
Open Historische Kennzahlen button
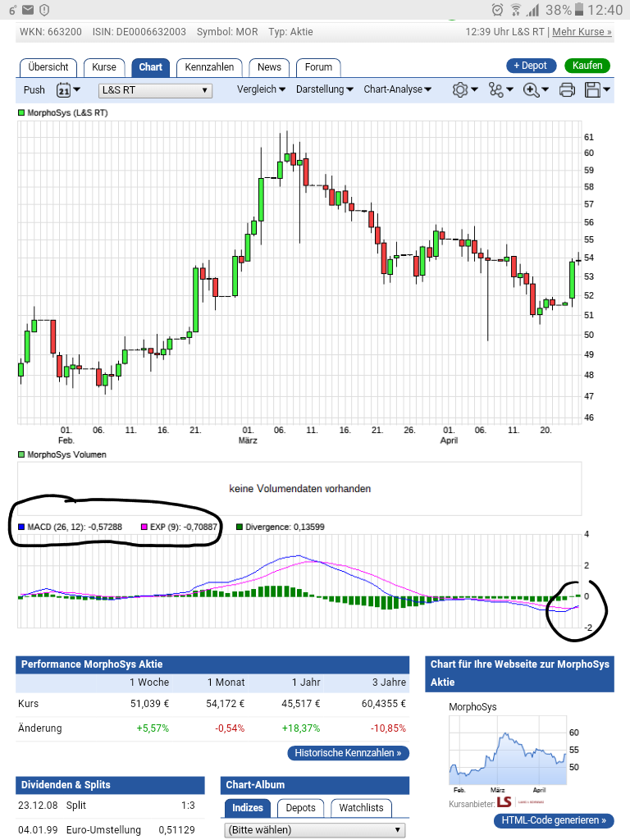[x=348, y=753]
